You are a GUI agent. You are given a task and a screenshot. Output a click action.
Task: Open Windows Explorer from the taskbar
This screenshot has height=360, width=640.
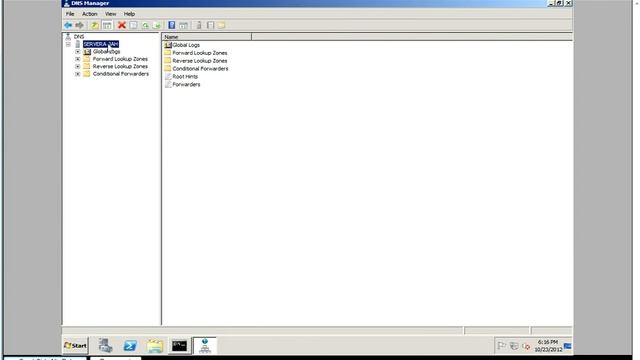click(155, 346)
